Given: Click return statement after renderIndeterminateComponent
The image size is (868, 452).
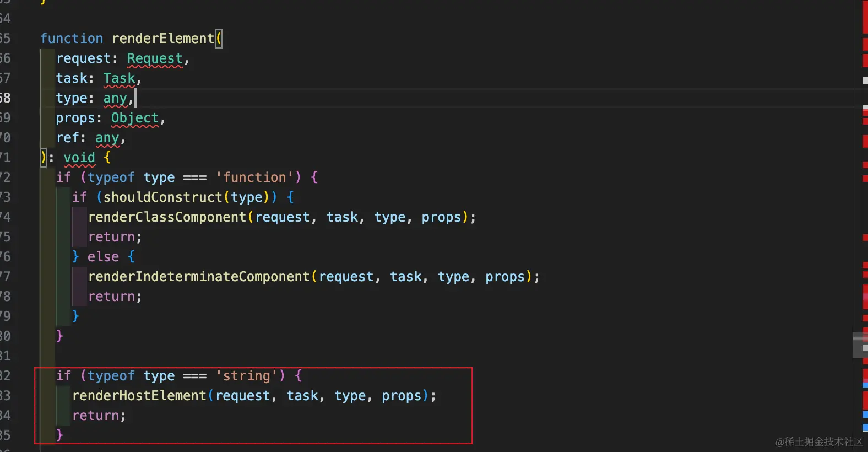Looking at the screenshot, I should [x=115, y=297].
